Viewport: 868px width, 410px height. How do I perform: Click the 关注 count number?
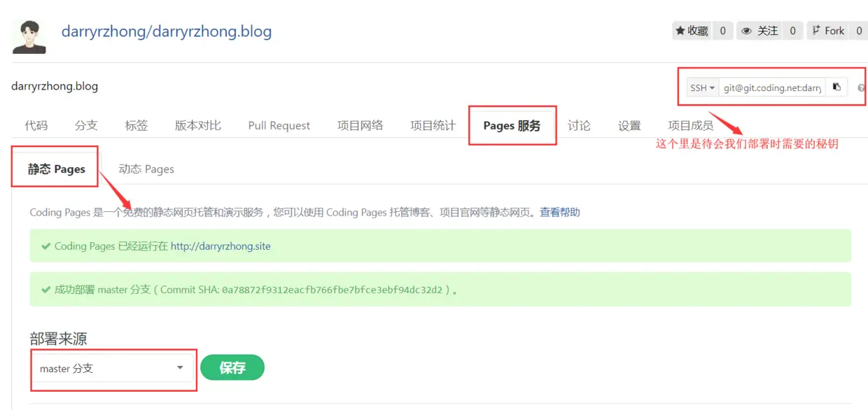792,31
